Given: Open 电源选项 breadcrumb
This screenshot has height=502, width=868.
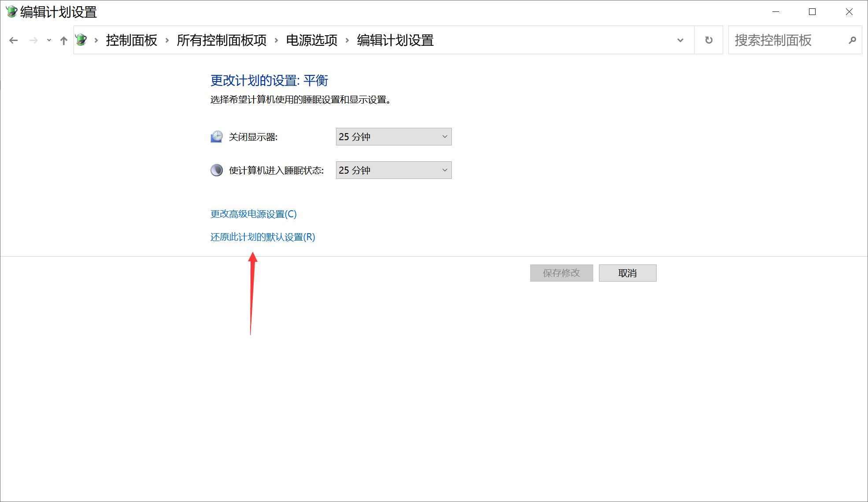Looking at the screenshot, I should pyautogui.click(x=311, y=40).
